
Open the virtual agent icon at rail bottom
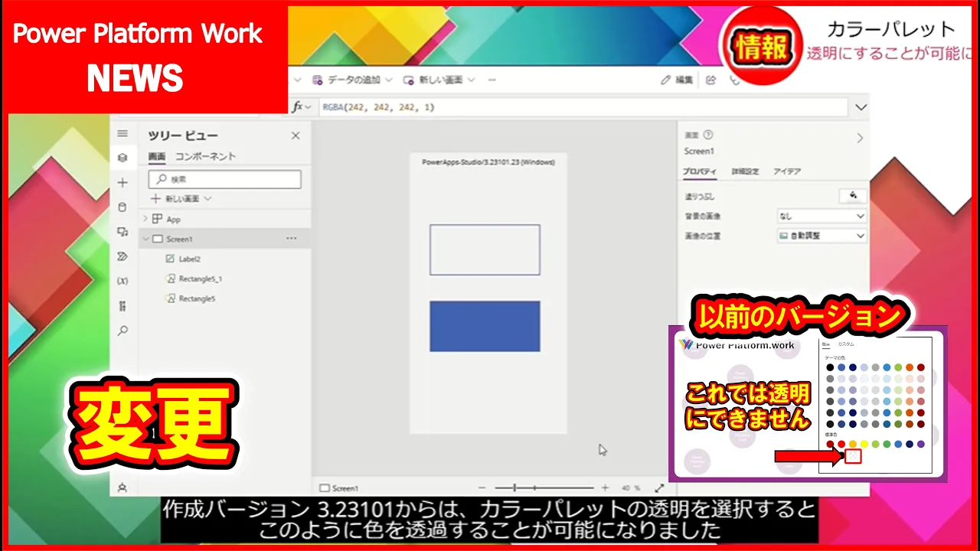click(x=122, y=487)
